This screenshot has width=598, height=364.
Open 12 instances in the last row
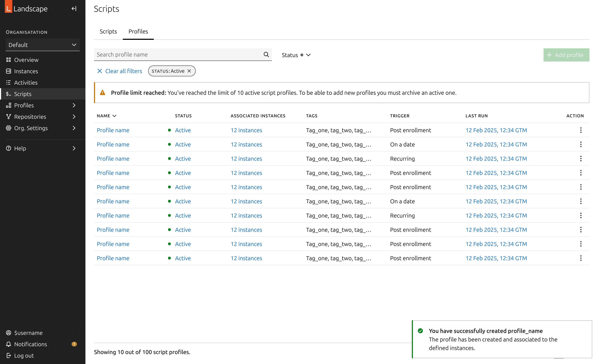click(246, 258)
